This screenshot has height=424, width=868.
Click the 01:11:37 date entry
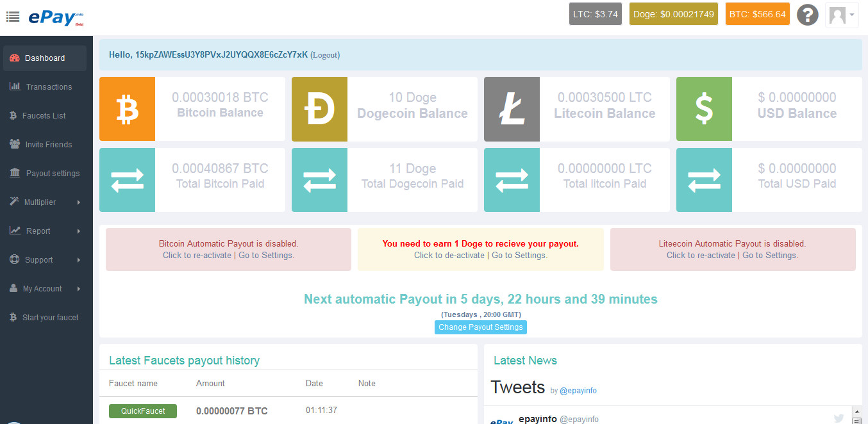321,410
